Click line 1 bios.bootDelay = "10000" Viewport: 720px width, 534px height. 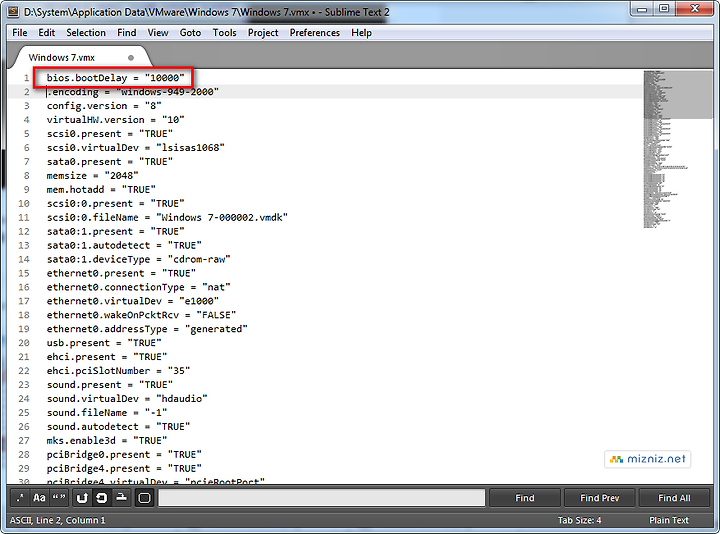click(115, 78)
